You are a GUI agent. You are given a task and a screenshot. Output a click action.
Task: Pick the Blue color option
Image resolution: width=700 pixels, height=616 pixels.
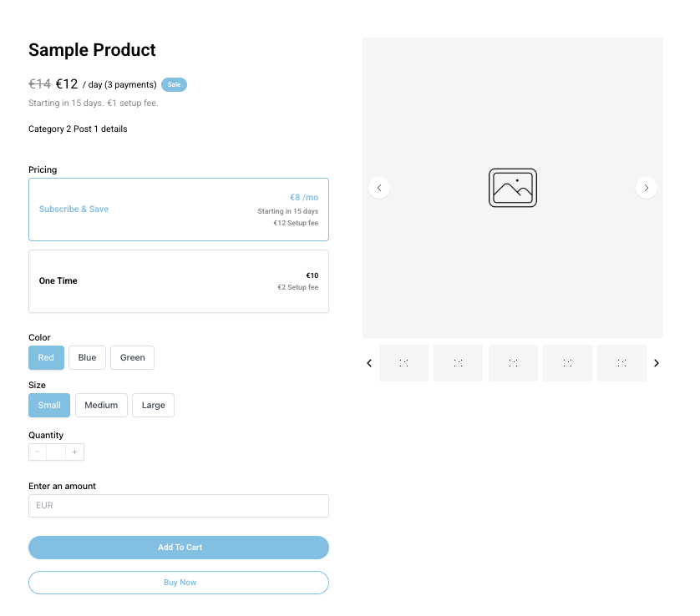coord(87,358)
